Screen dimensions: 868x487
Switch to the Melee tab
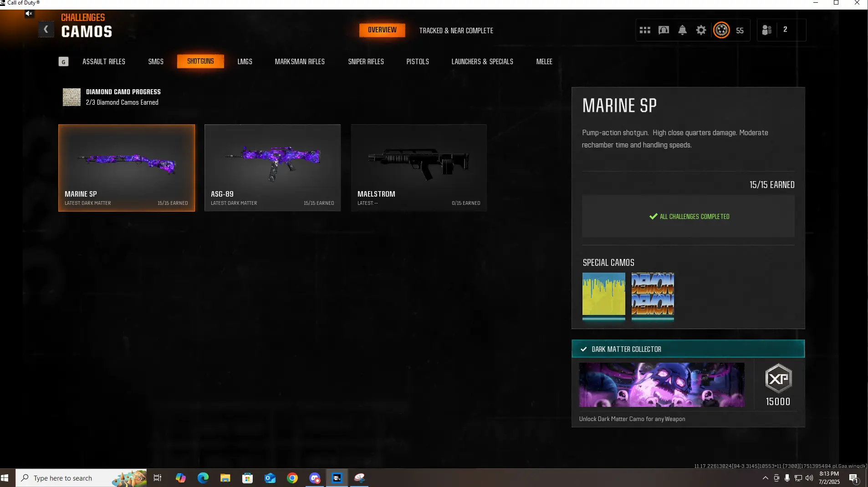[x=544, y=61]
